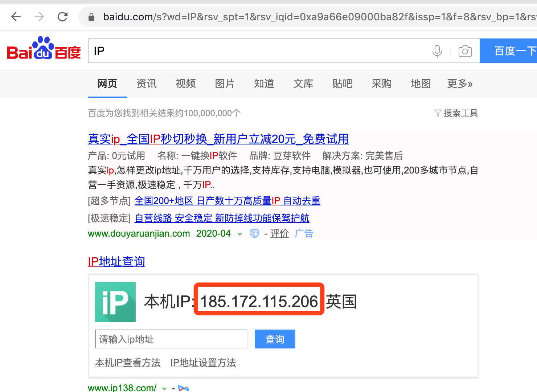Open the 文库 tab
This screenshot has height=392, width=537.
303,84
